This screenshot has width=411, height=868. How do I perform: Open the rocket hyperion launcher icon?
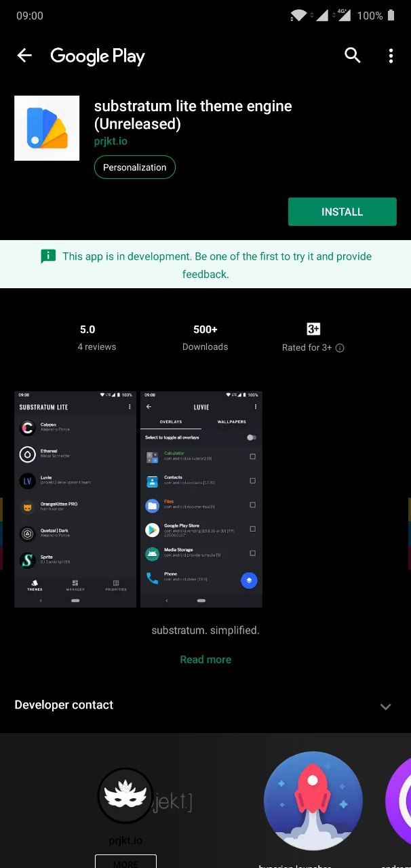[x=313, y=802]
